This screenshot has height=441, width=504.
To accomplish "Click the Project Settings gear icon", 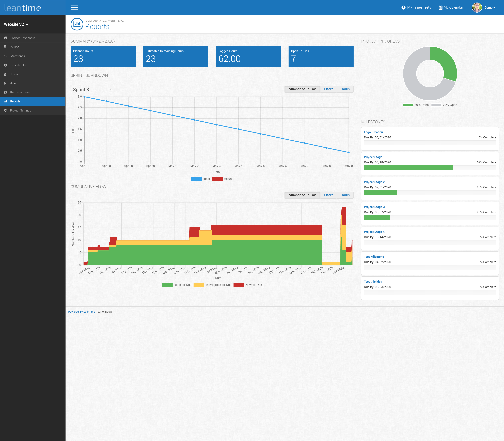I will tap(5, 111).
